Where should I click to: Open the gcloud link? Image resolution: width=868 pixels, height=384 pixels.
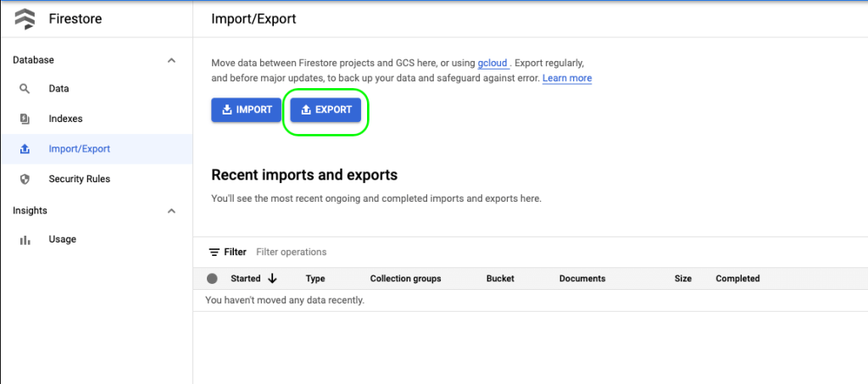tap(492, 63)
